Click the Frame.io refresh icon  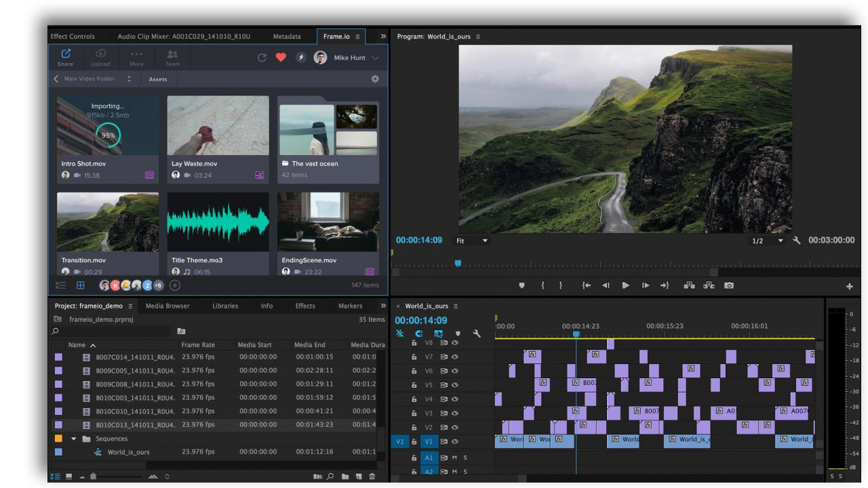tap(262, 58)
